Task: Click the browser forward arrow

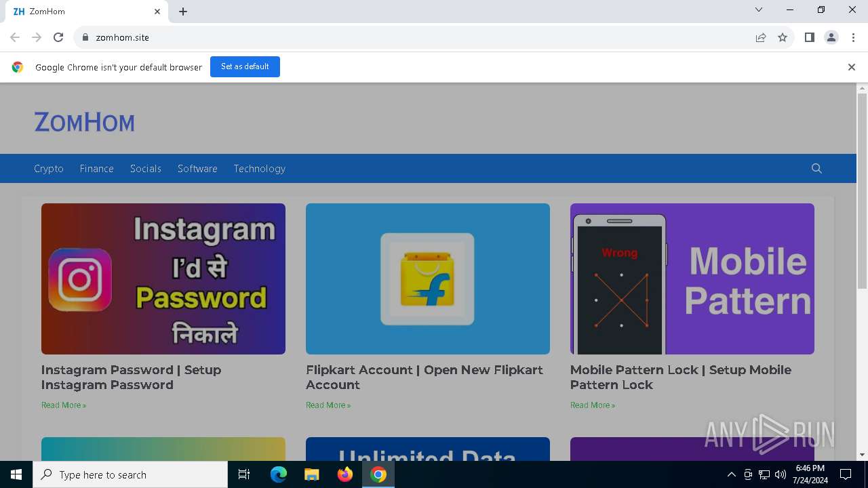Action: 37,37
